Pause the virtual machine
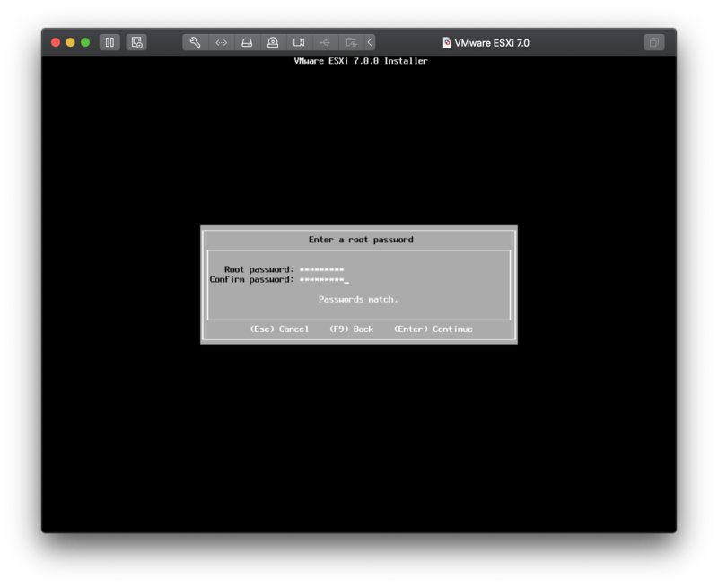The height and width of the screenshot is (588, 718). point(109,42)
